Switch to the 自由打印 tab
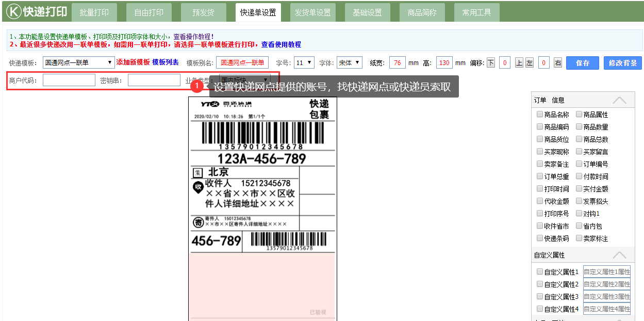 [x=149, y=13]
